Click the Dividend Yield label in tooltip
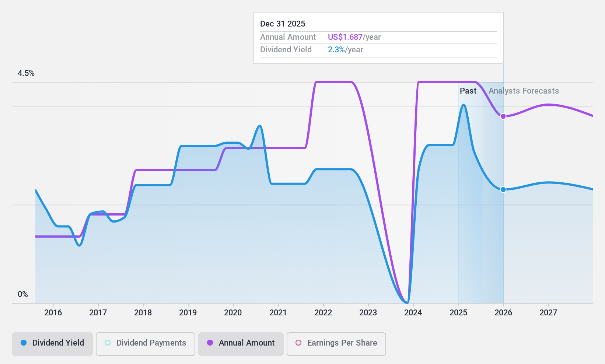 286,50
